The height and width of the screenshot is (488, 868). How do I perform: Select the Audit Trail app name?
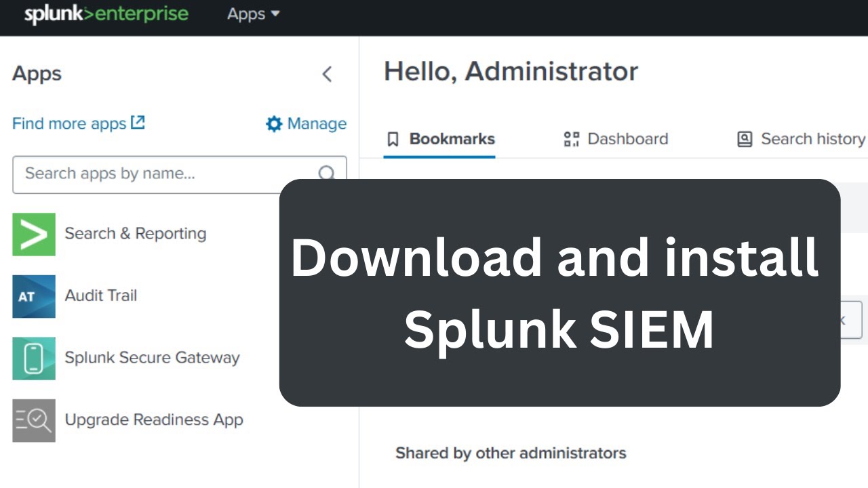pos(100,296)
